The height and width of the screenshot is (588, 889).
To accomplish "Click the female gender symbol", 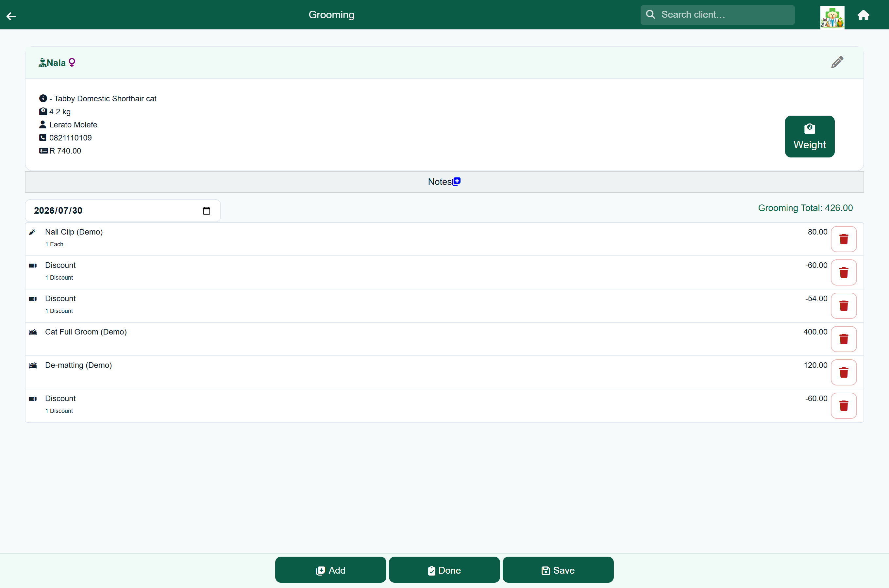I will 72,62.
